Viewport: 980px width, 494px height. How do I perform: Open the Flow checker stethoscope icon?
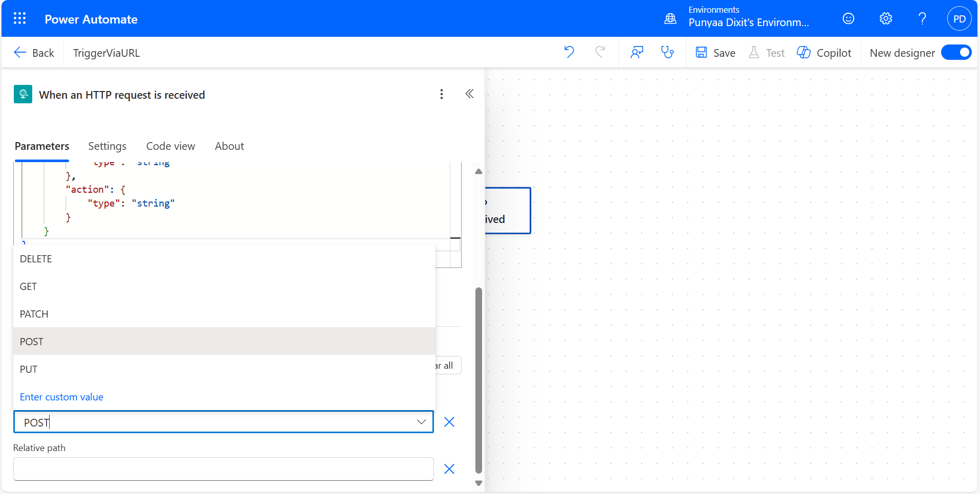667,52
